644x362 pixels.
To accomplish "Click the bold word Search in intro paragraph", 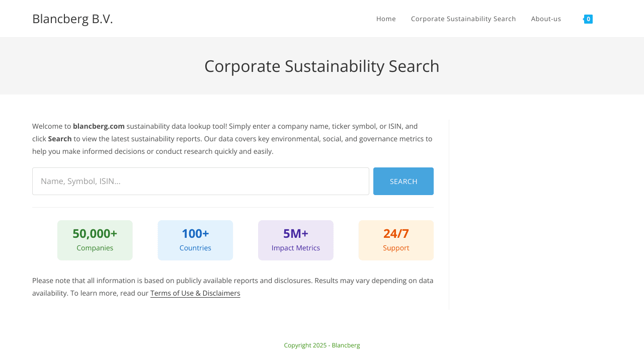I will point(60,139).
